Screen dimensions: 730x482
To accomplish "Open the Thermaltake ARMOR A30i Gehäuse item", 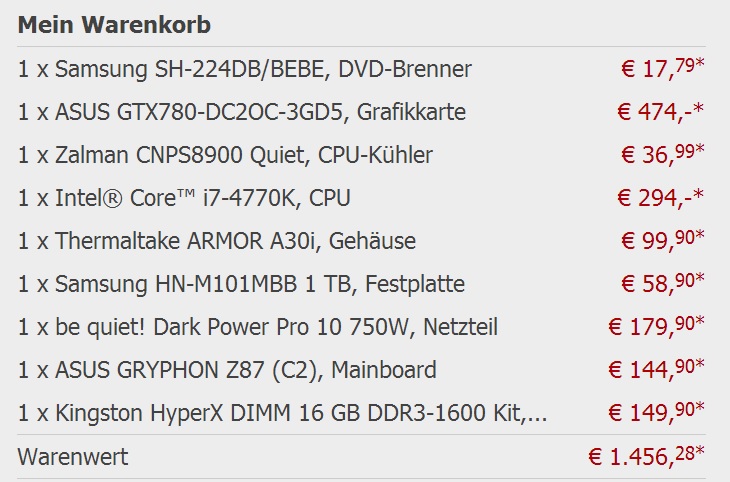I will pos(216,241).
